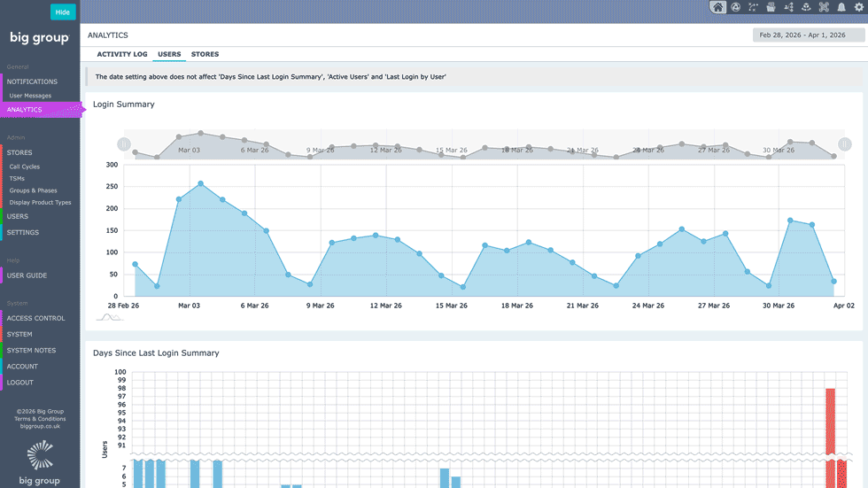Viewport: 868px width, 488px height.
Task: Open the store basket icon in top toolbar
Action: 771,7
